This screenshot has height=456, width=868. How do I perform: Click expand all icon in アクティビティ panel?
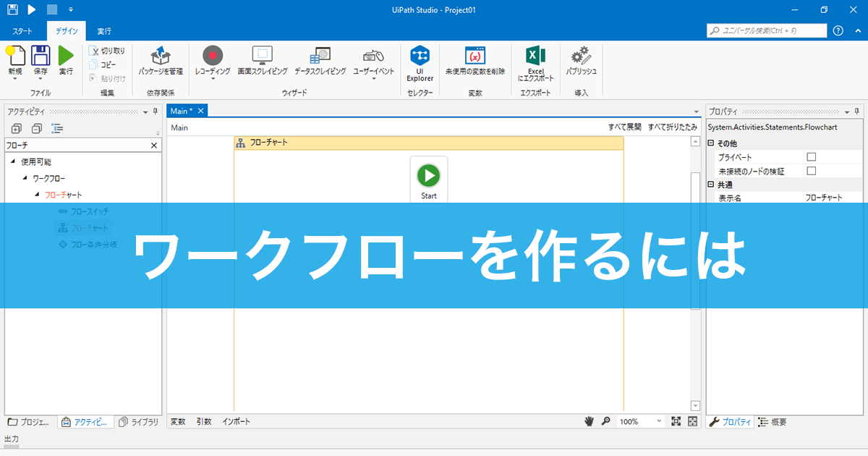coord(17,129)
